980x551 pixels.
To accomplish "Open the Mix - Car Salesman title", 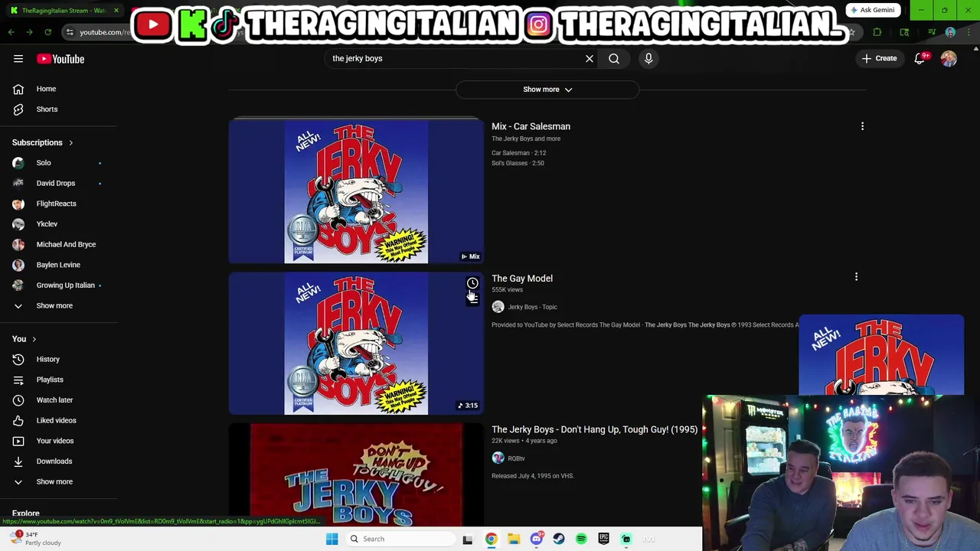I will coord(531,126).
